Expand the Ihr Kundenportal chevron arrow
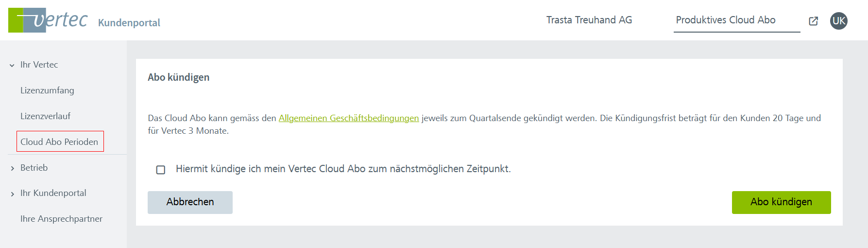 coord(12,194)
